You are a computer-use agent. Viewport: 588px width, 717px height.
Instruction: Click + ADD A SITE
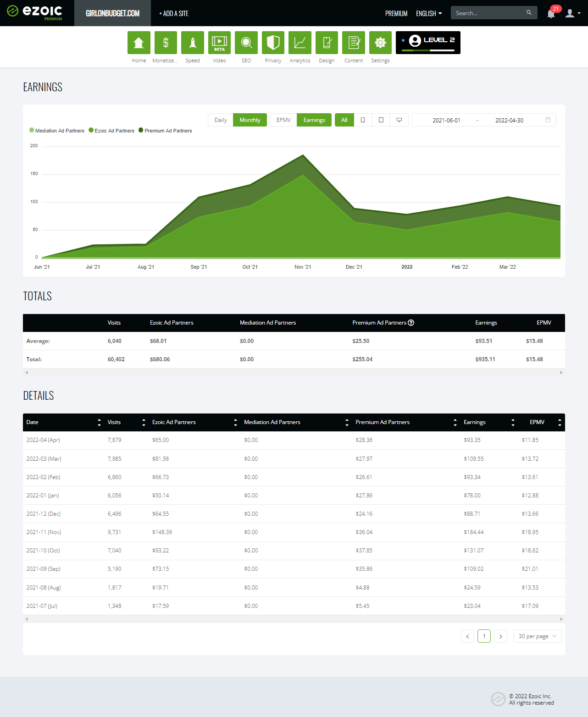click(x=174, y=13)
